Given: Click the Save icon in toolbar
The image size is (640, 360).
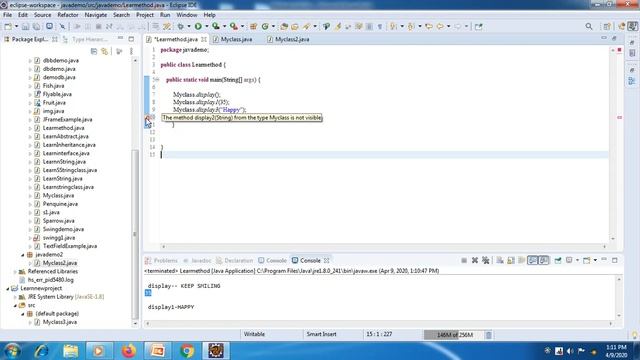Looking at the screenshot, I should click(25, 26).
